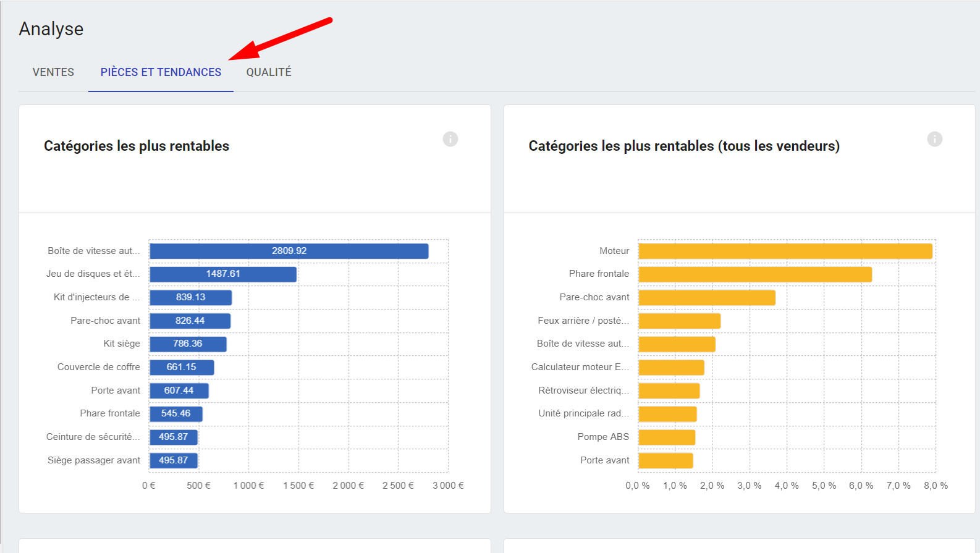Click the orange Pompe ABS bar
Screen dimensions: 980x553
pyautogui.click(x=667, y=437)
